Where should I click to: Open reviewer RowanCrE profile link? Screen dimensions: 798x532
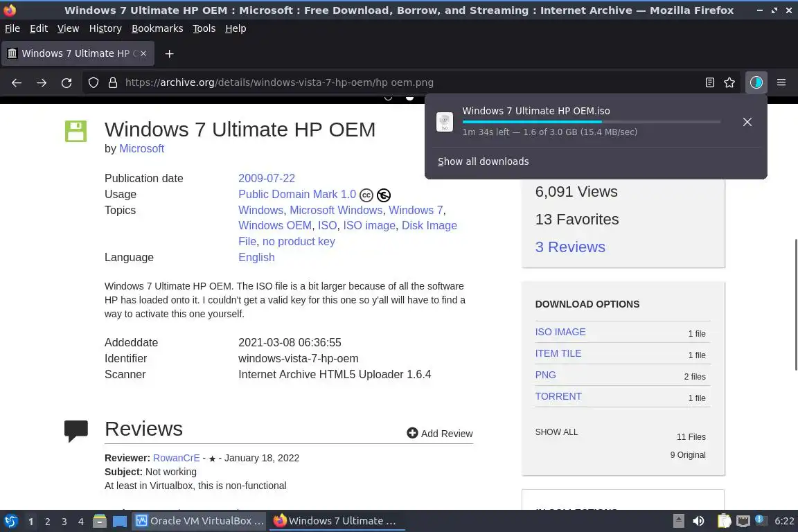176,458
